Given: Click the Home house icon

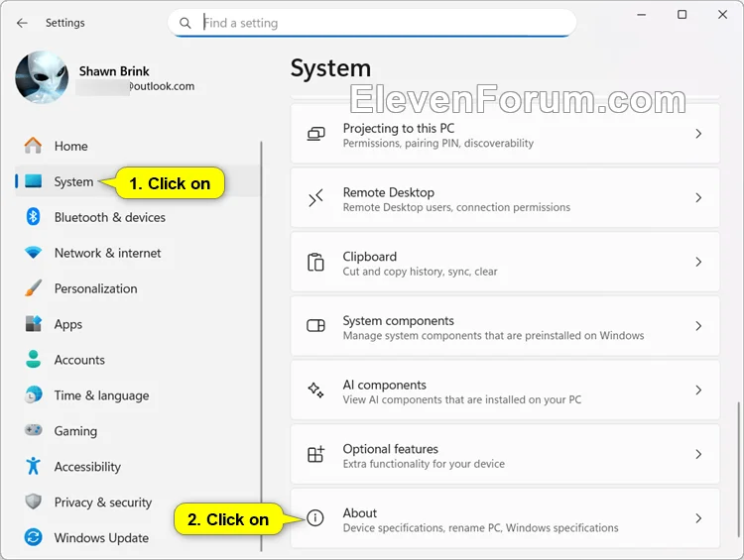Looking at the screenshot, I should [x=33, y=146].
